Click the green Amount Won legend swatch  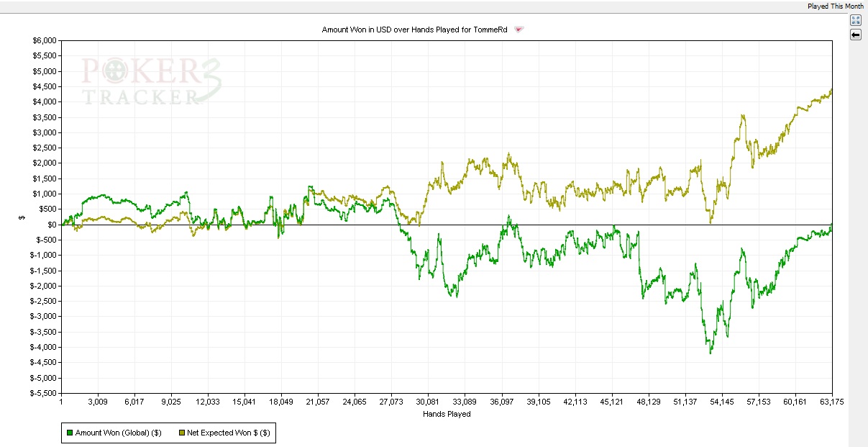tap(69, 433)
